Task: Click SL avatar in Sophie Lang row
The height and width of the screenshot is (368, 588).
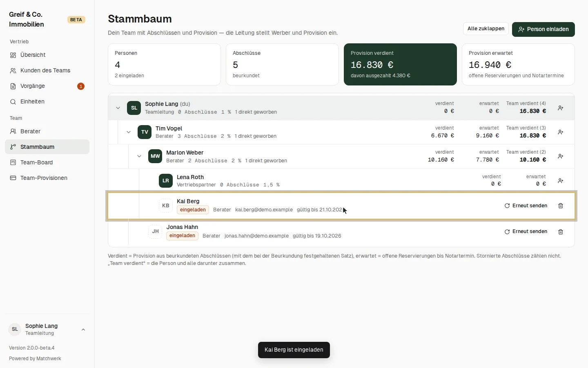Action: click(134, 108)
